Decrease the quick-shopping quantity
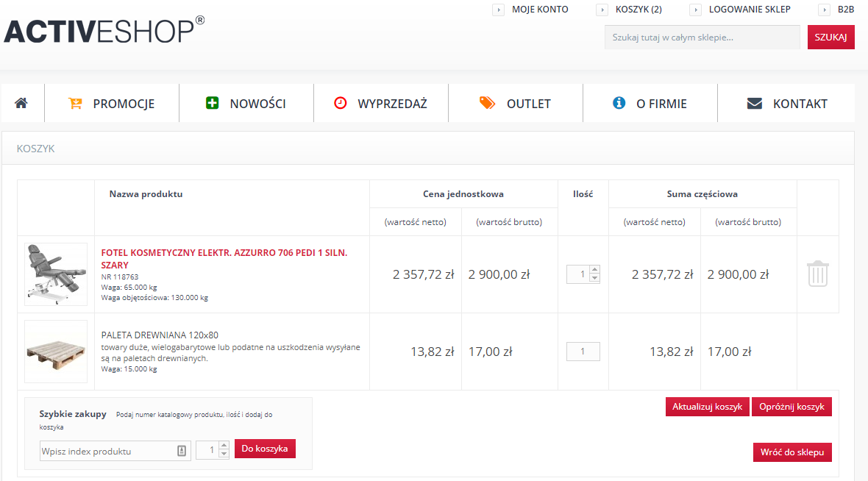The height and width of the screenshot is (481, 868). coord(224,455)
